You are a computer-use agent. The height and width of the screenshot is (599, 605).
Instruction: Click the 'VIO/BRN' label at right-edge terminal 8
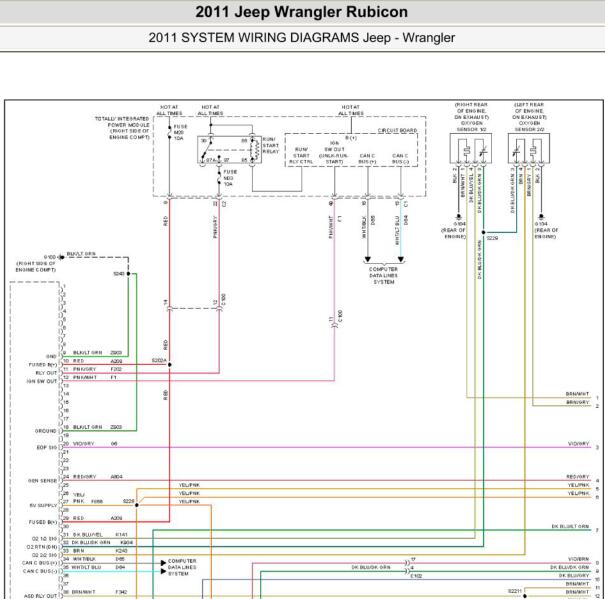(578, 559)
